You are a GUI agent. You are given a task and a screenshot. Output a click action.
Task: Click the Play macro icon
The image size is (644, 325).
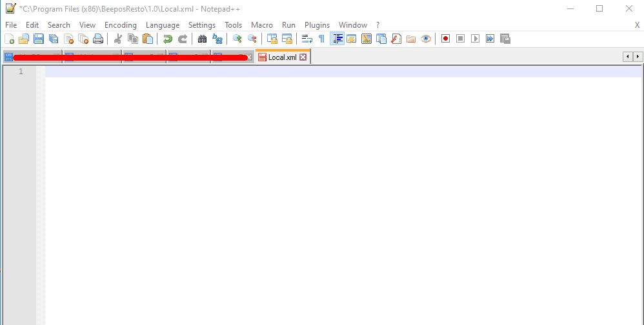point(475,39)
